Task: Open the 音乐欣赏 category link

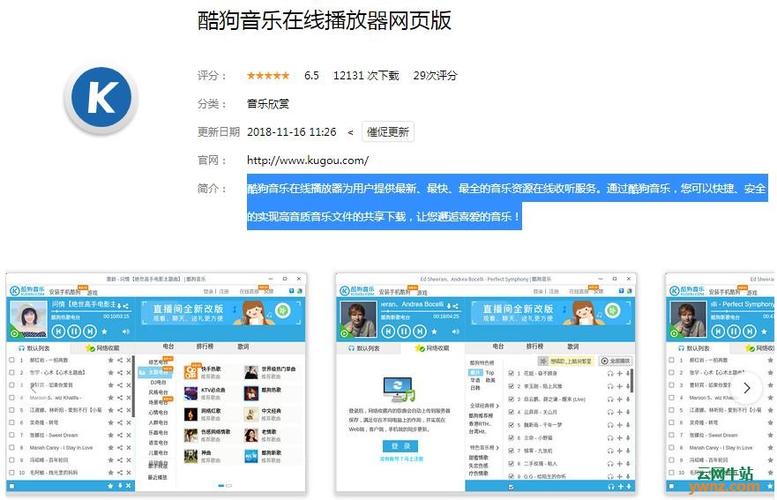Action: click(x=268, y=104)
